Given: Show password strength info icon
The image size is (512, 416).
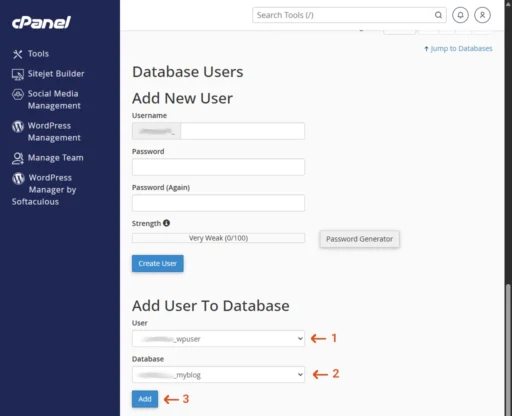Looking at the screenshot, I should (166, 223).
